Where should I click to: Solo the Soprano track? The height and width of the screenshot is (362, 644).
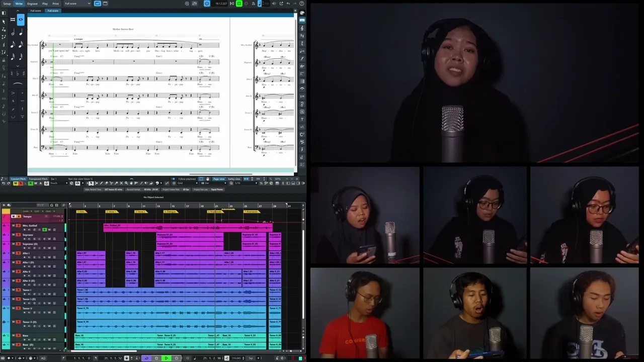pyautogui.click(x=18, y=235)
